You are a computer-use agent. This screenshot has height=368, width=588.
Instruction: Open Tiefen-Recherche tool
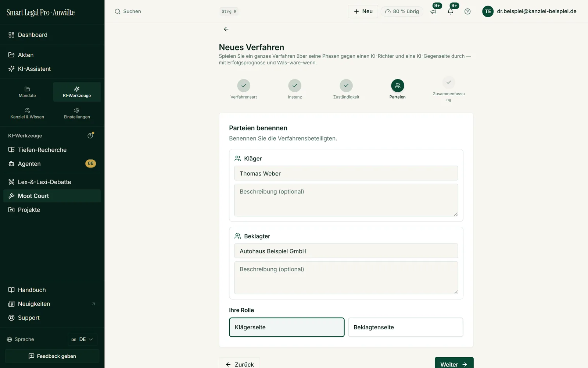(x=52, y=150)
